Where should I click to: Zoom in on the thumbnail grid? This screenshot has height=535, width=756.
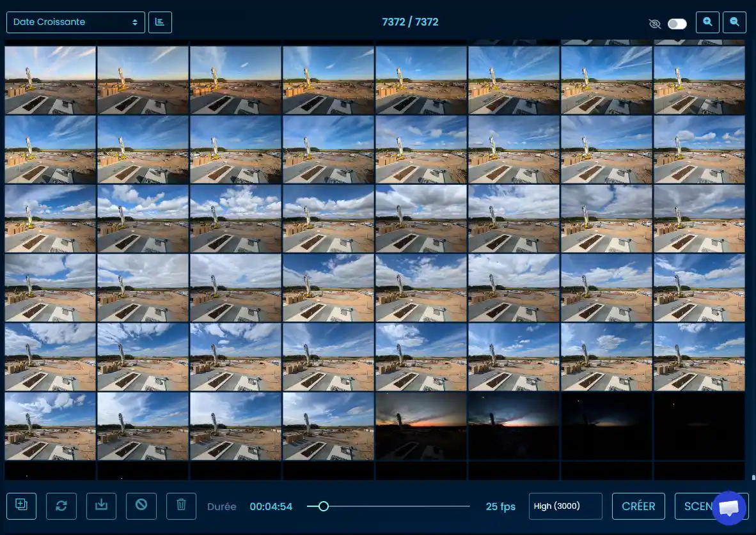(707, 22)
